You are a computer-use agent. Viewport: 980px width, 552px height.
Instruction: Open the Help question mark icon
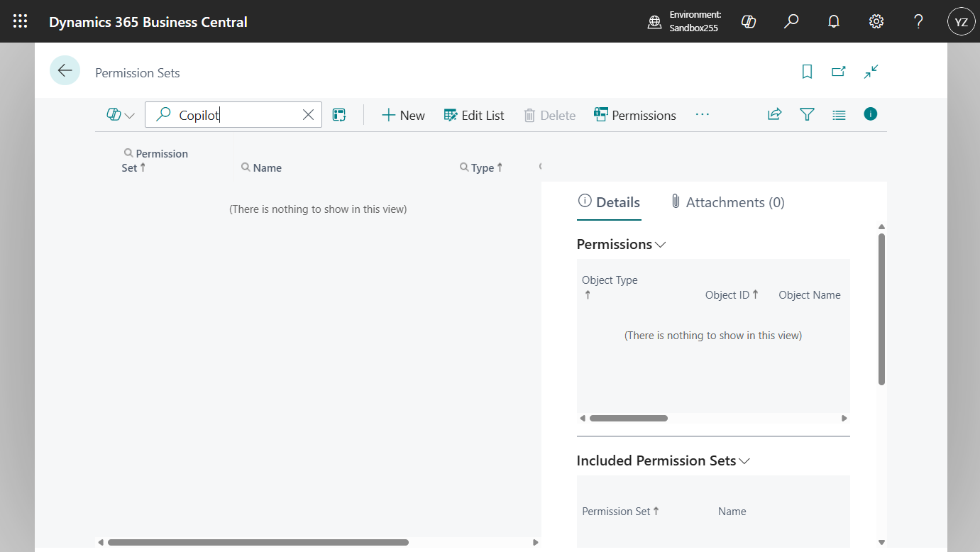click(918, 21)
